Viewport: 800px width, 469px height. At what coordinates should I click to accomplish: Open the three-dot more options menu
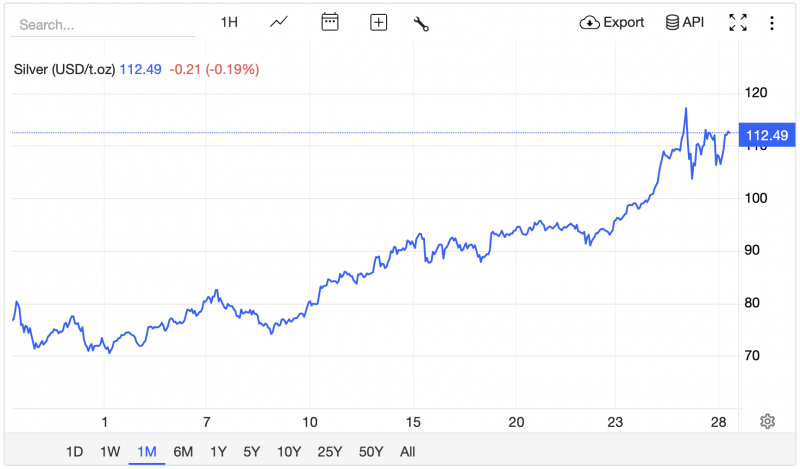(x=772, y=22)
